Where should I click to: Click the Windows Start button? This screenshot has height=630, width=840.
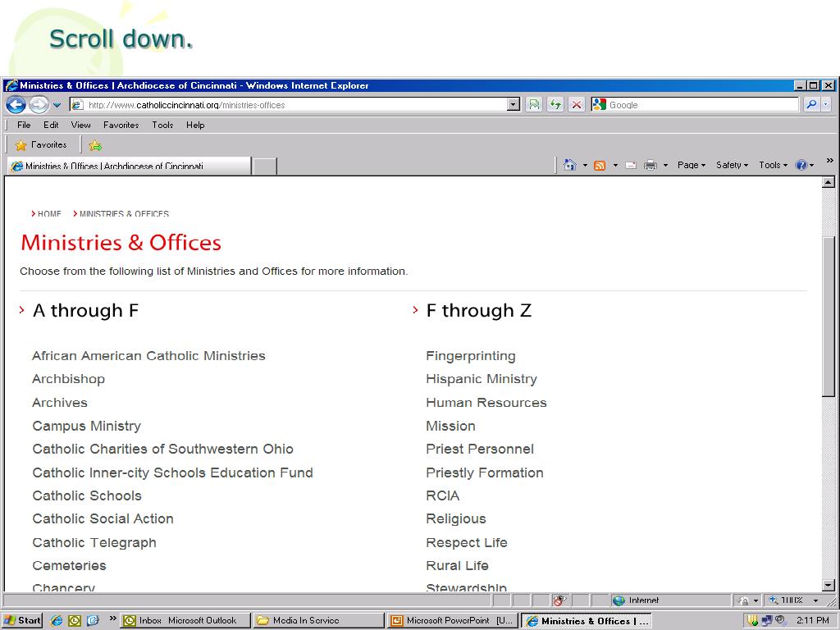22,620
